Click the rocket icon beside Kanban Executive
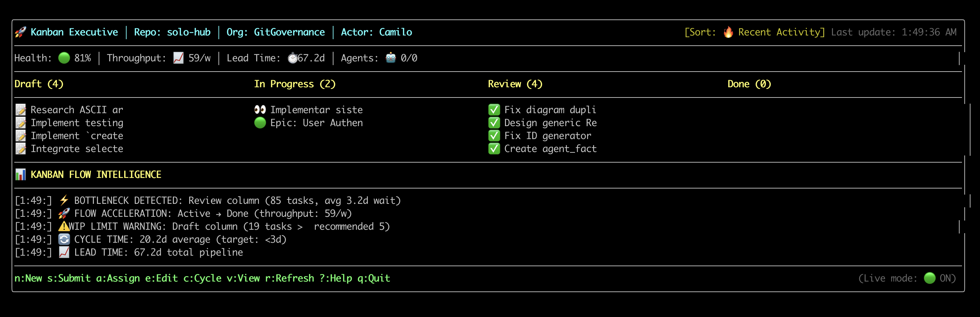This screenshot has height=317, width=980. [20, 32]
